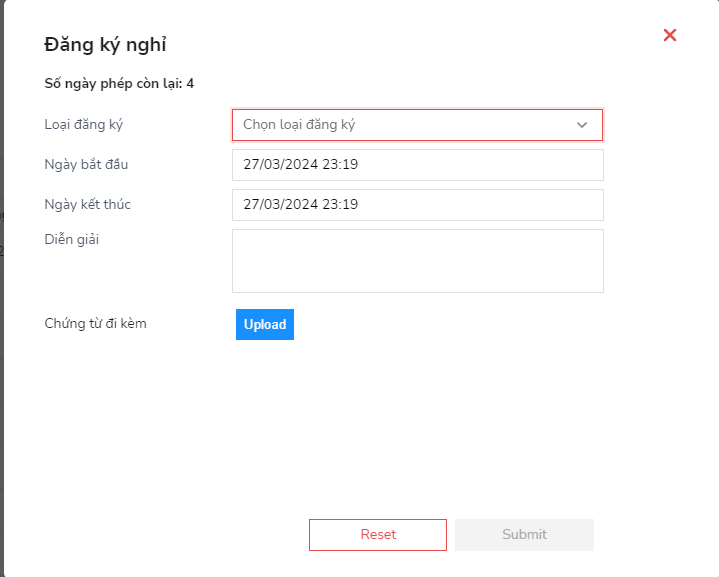Click the Ngày bắt đầu label
This screenshot has width=719, height=577.
[86, 164]
